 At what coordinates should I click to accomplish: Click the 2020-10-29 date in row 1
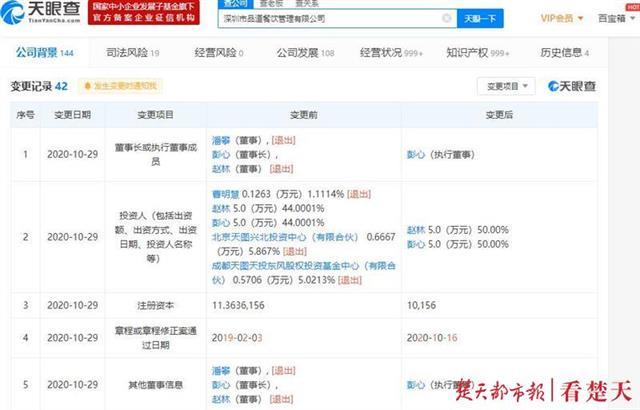(x=73, y=155)
